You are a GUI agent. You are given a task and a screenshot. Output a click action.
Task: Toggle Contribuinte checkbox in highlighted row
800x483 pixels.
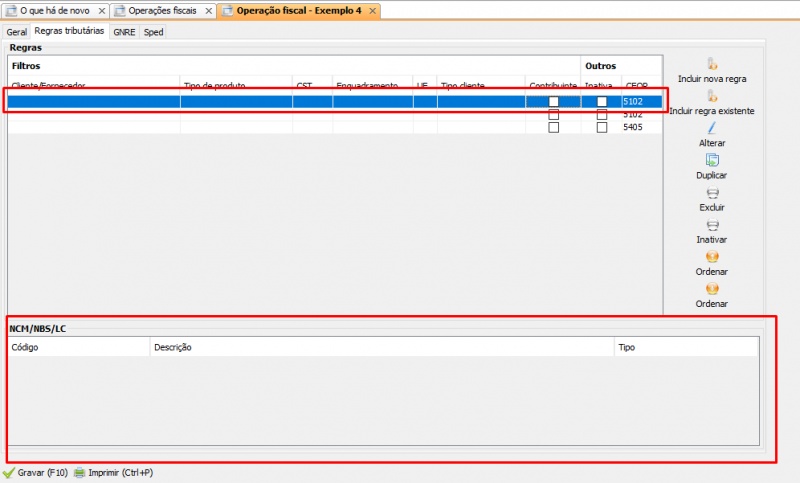[x=554, y=102]
